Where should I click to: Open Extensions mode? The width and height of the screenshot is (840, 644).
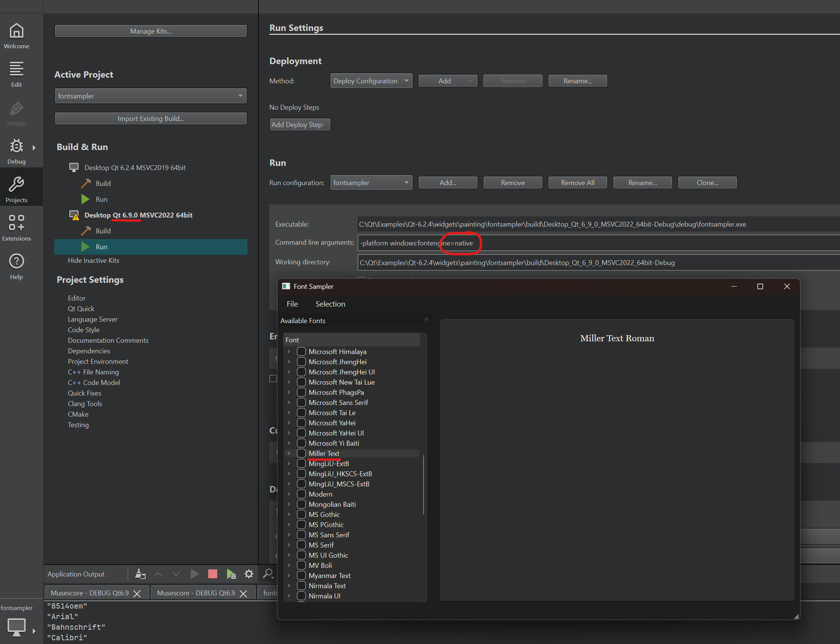(x=17, y=228)
